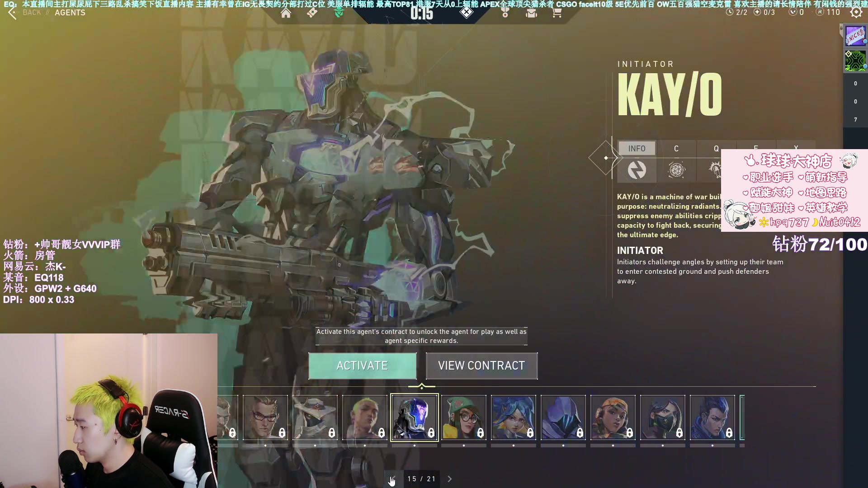Select the INFO tab for KAY/O
Screen dimensions: 868x488
637,149
